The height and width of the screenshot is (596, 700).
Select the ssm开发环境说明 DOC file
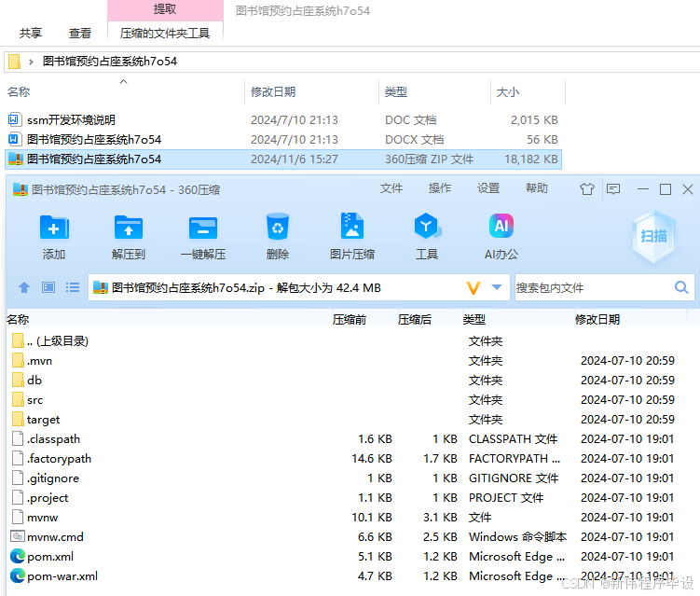tap(283, 119)
